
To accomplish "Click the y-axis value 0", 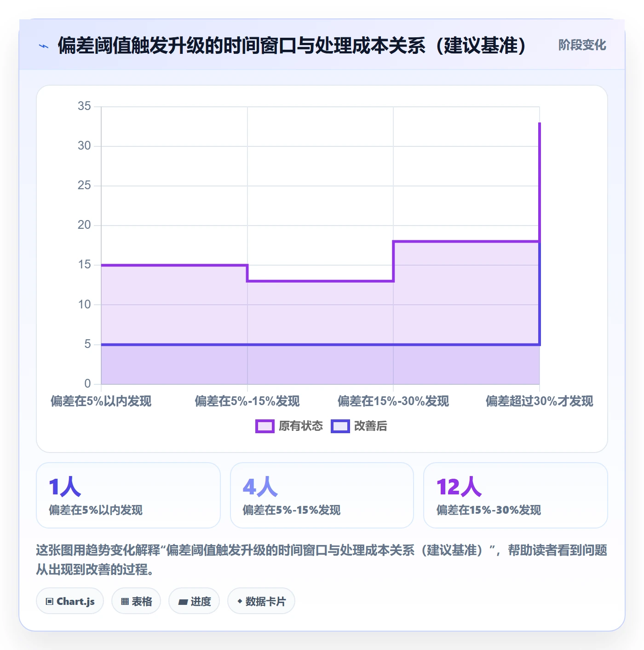I will pyautogui.click(x=88, y=384).
